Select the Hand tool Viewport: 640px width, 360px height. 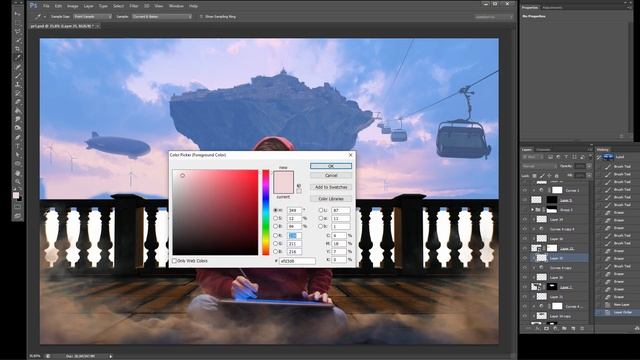tap(18, 173)
